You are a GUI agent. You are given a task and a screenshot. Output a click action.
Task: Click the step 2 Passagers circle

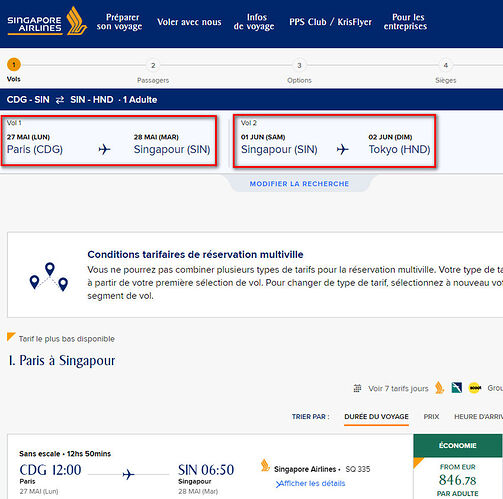pos(153,65)
